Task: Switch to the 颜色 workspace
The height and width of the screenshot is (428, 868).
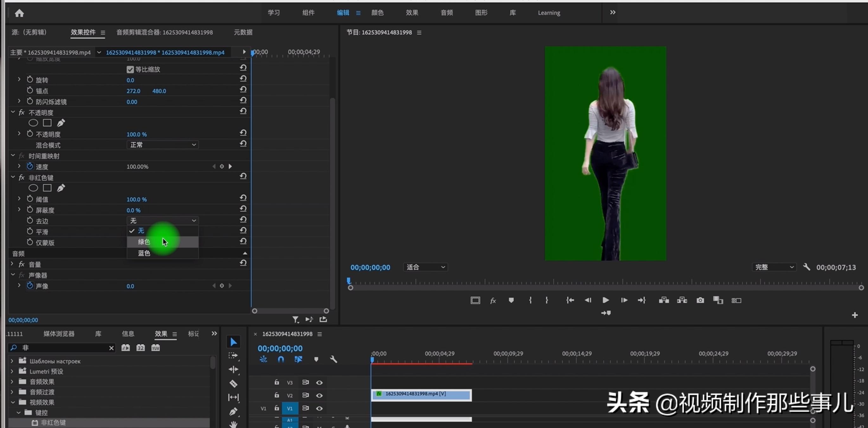Action: tap(377, 13)
